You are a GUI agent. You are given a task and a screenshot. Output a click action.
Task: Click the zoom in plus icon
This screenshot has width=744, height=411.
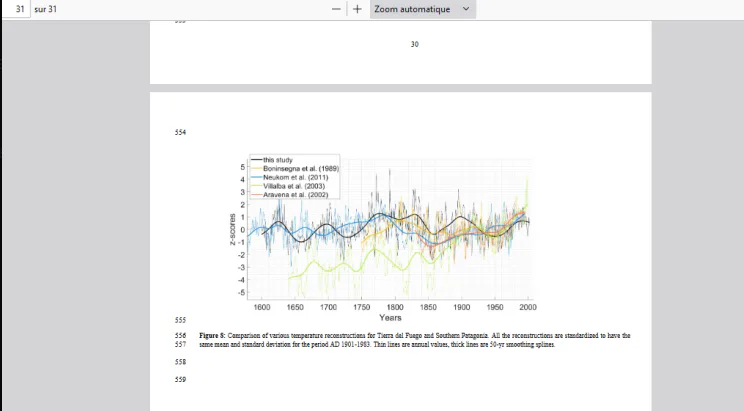(357, 9)
